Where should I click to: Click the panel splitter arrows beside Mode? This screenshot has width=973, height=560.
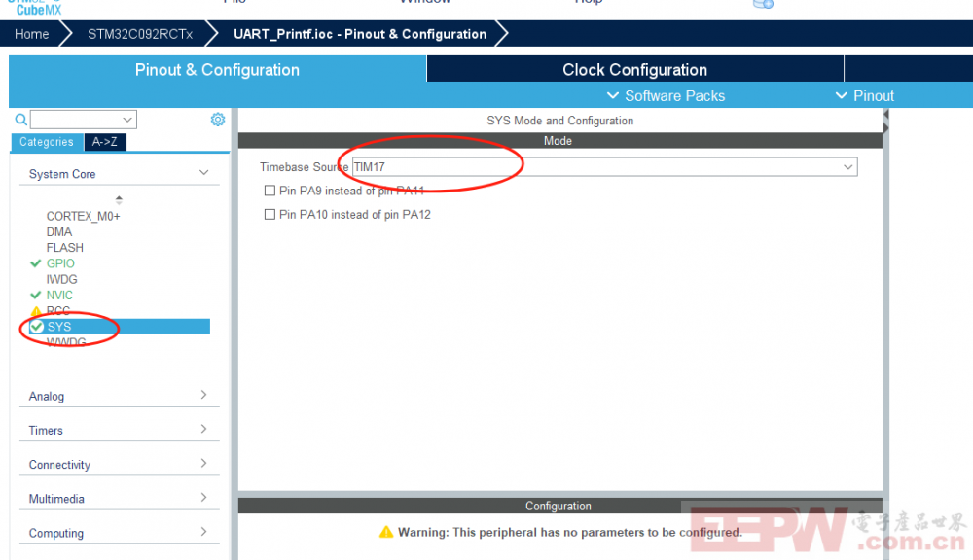(886, 122)
